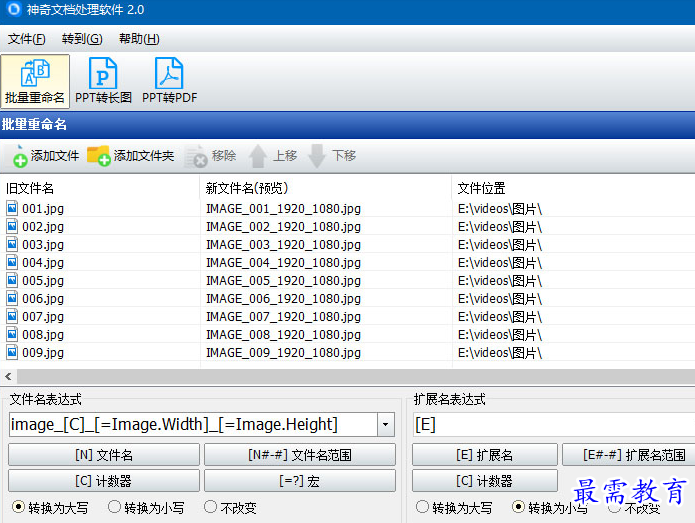Move the file up with 上移

(x=272, y=156)
